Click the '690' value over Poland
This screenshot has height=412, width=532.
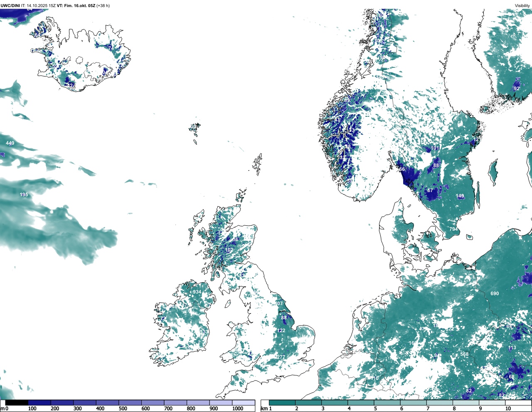(x=495, y=294)
